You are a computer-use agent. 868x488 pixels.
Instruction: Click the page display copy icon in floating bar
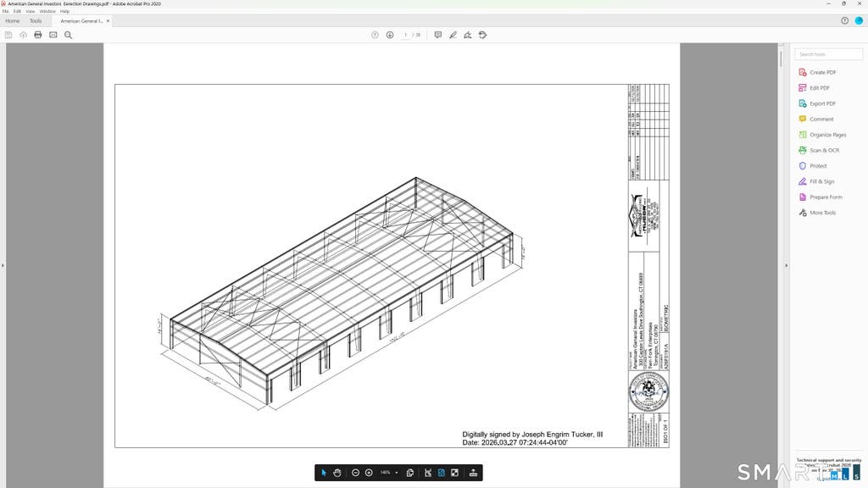click(409, 473)
